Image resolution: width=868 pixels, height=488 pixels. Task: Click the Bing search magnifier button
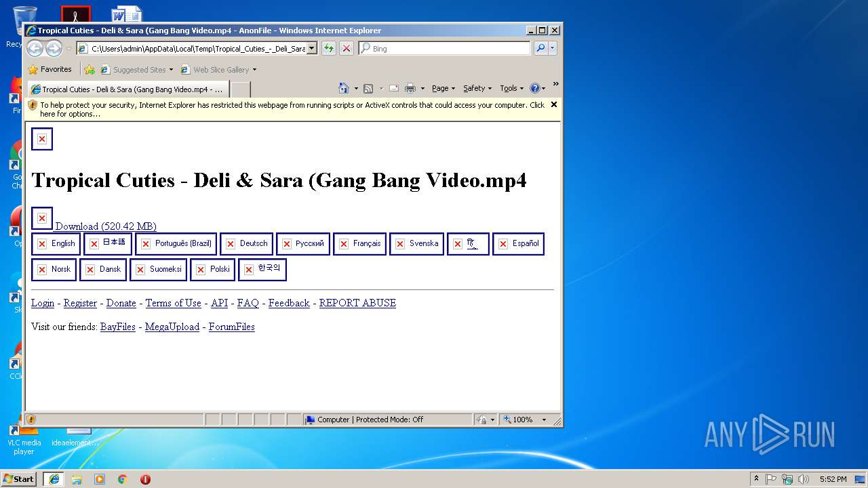tap(540, 48)
